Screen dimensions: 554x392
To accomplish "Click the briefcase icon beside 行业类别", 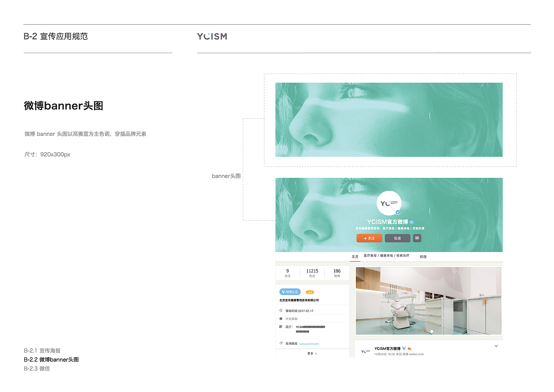I will pyautogui.click(x=281, y=318).
